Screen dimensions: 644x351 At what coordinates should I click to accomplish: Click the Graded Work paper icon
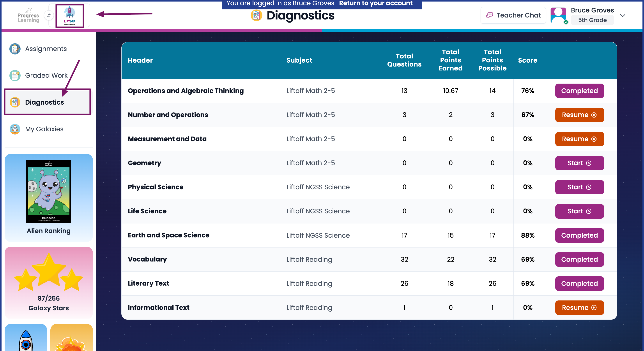[15, 75]
